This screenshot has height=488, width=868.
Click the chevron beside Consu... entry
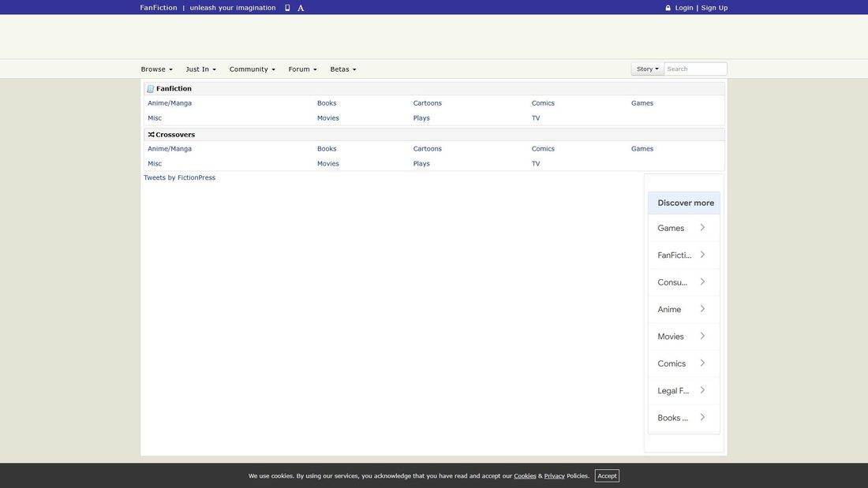(x=702, y=281)
